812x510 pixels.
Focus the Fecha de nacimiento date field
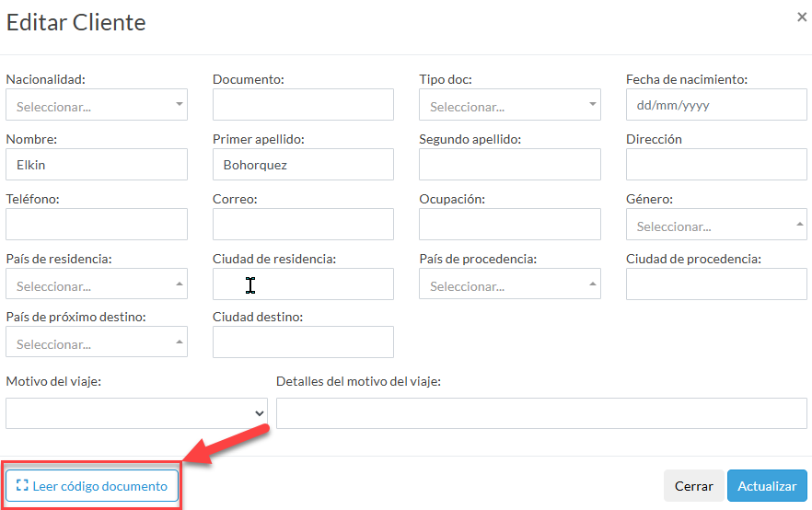(x=715, y=105)
